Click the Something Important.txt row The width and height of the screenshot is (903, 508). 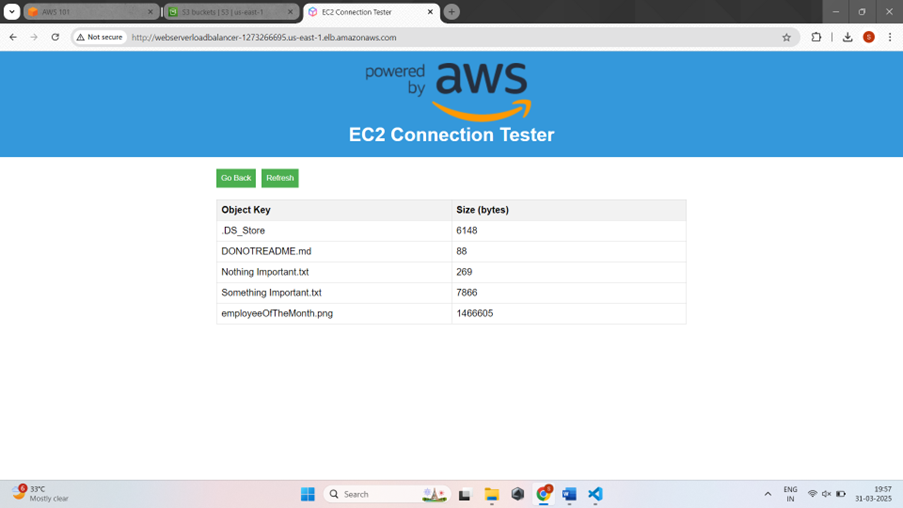coord(451,293)
